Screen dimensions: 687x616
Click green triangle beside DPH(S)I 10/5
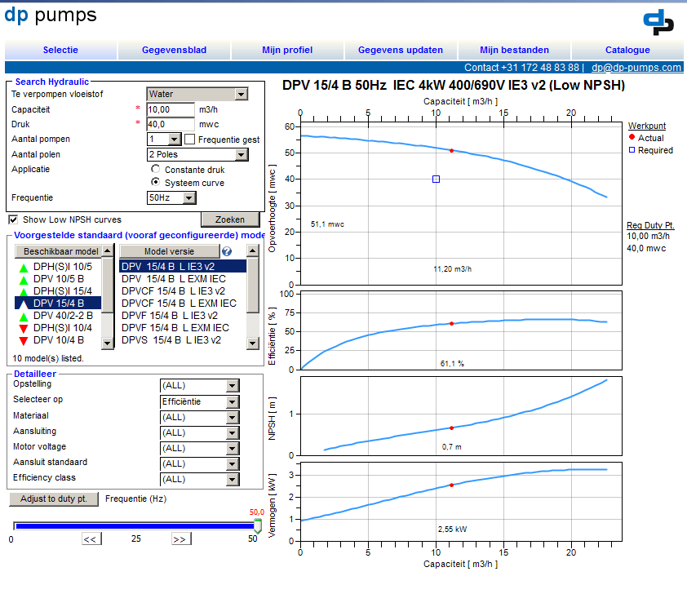click(24, 268)
